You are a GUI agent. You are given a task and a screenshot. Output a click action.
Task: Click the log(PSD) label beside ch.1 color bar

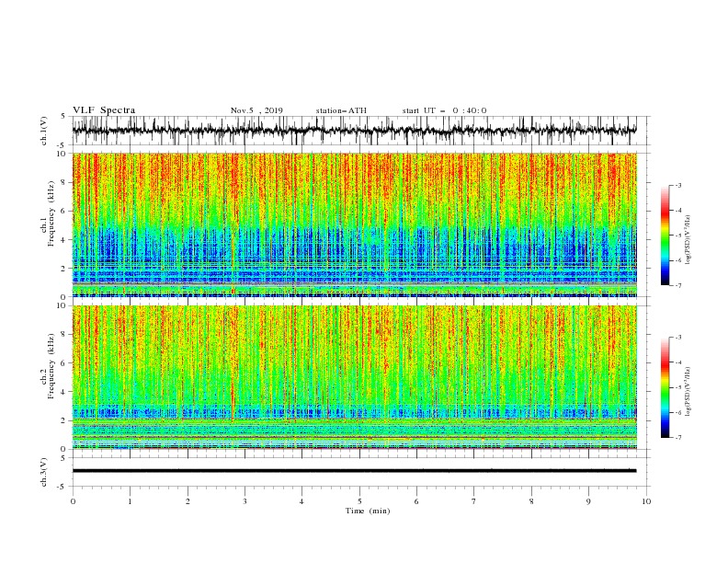click(688, 240)
